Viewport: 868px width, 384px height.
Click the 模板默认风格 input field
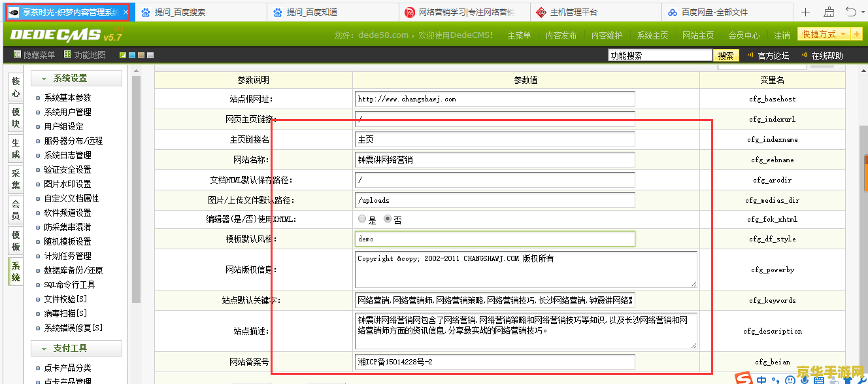495,239
